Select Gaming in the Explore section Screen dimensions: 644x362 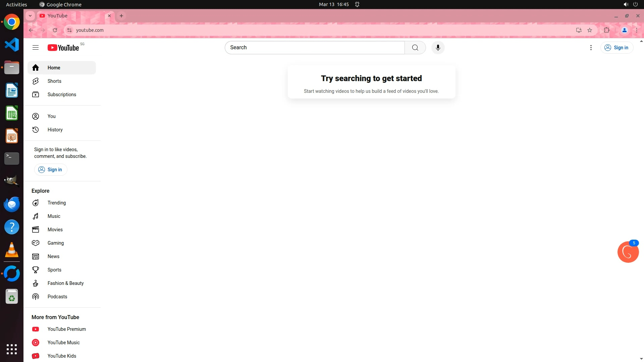point(55,243)
